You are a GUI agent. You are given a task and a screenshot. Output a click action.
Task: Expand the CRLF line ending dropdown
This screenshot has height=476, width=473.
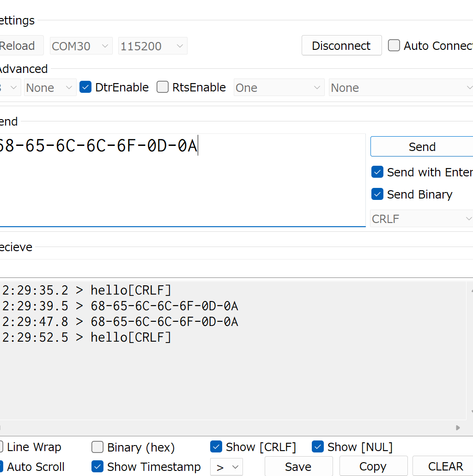tap(421, 219)
